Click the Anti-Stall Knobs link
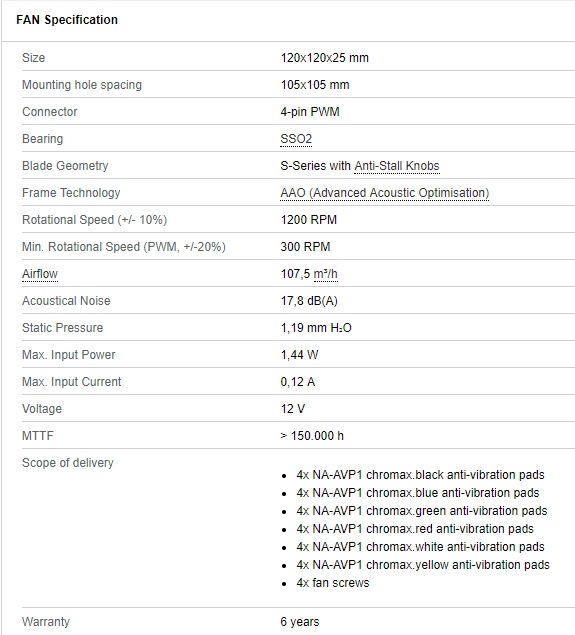 (397, 166)
